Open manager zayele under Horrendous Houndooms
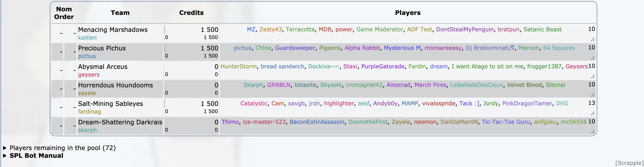The height and width of the screenshot is (167, 644). (x=87, y=93)
